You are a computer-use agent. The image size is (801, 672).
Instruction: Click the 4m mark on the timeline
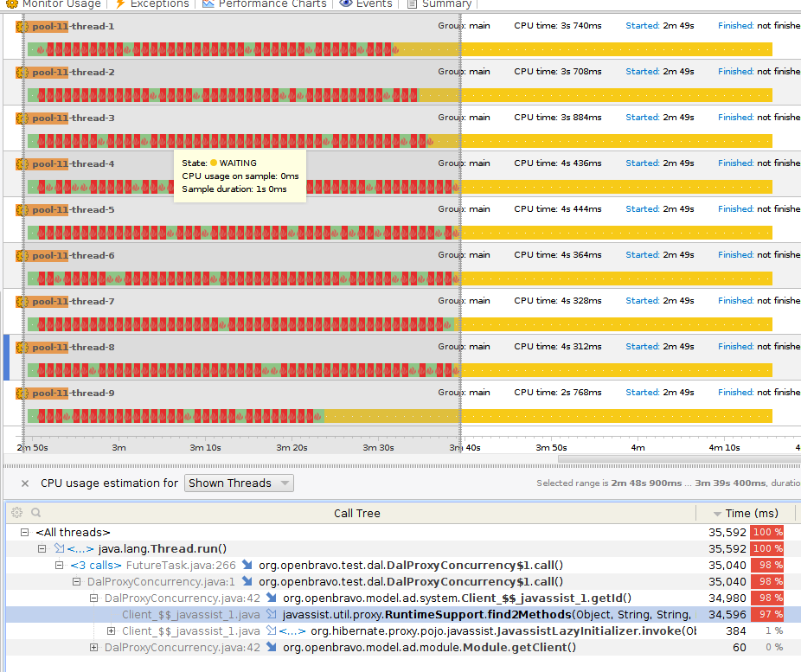tap(638, 448)
